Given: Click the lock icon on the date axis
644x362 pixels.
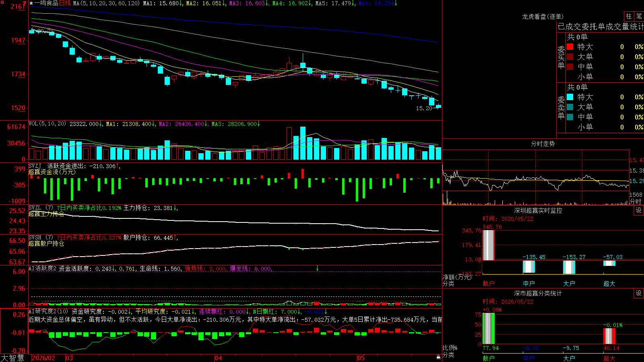Looking at the screenshot, I should tap(438, 357).
